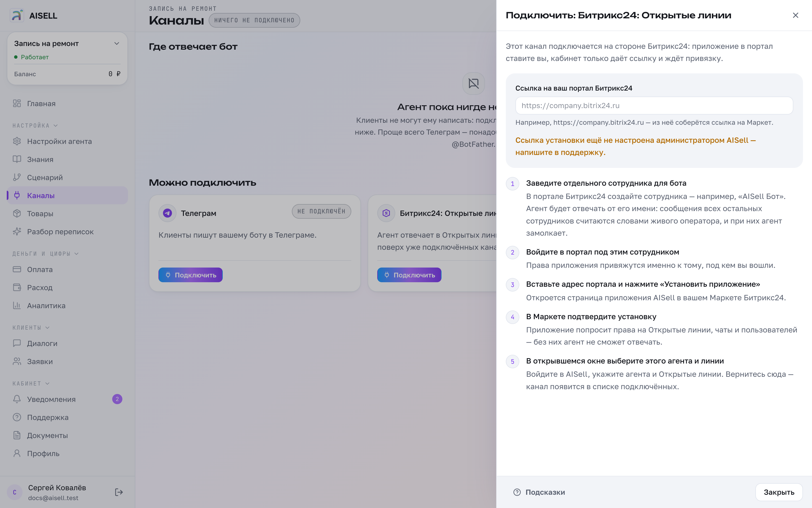The height and width of the screenshot is (508, 812).
Task: Click the Документы file icon
Action: coord(17,435)
